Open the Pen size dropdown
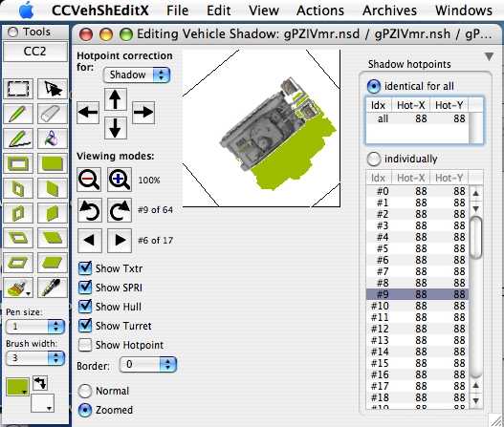This screenshot has height=427, width=504. pos(35,327)
